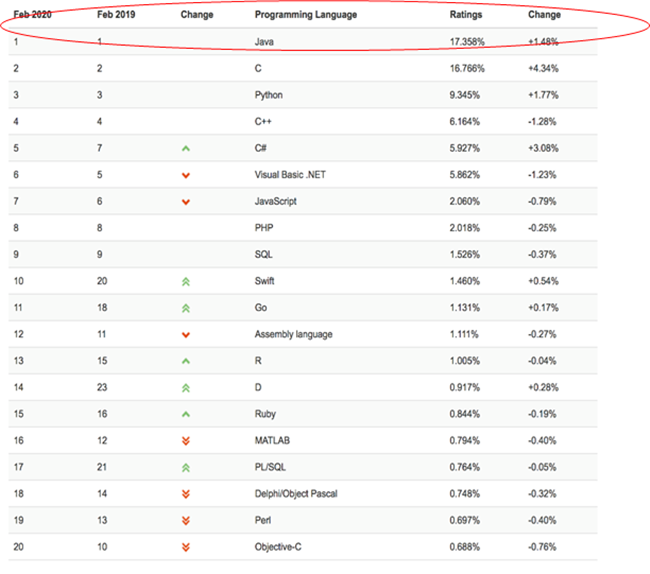Click the double green up arrow for Go
Image resolution: width=650 pixels, height=574 pixels.
click(x=185, y=308)
